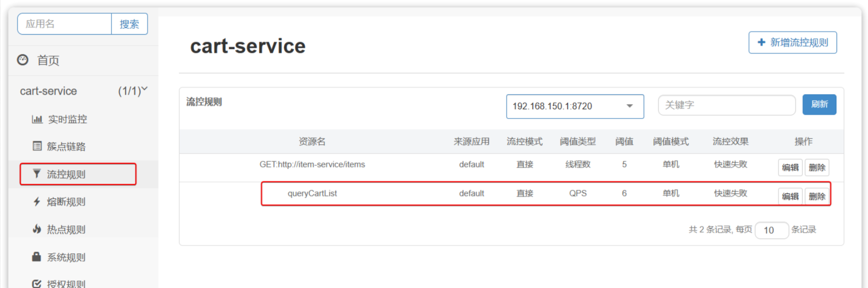This screenshot has width=868, height=288.
Task: Click the bar chart icon for 实时监控
Action: pyautogui.click(x=37, y=119)
